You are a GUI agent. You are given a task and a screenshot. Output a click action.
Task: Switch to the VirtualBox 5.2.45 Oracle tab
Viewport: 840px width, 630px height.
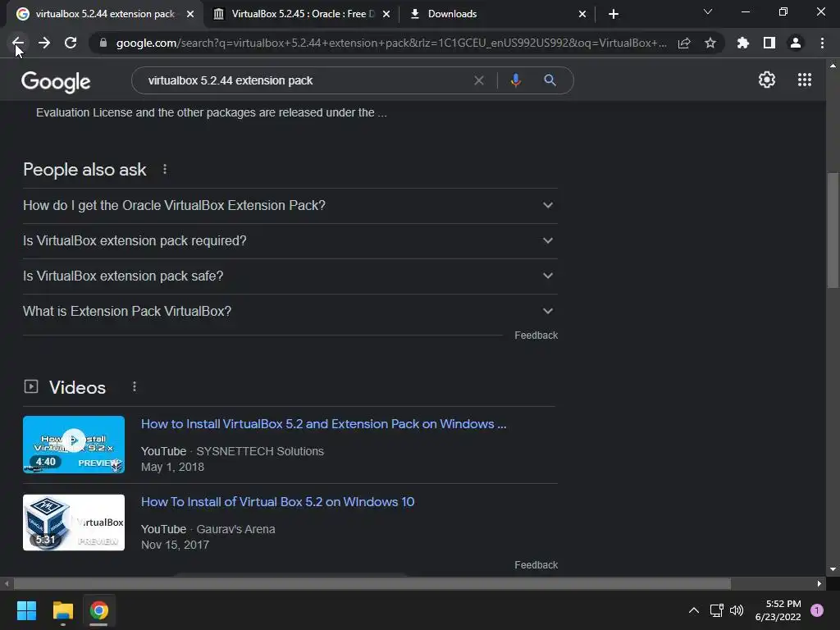(x=303, y=14)
